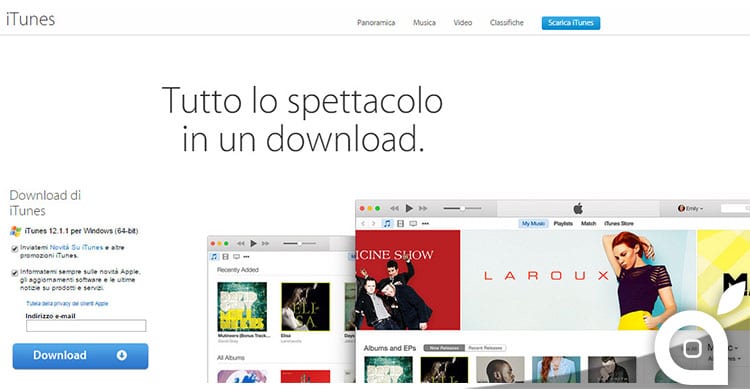
Task: Click the Apple logo in front iTunes window
Action: 578,208
